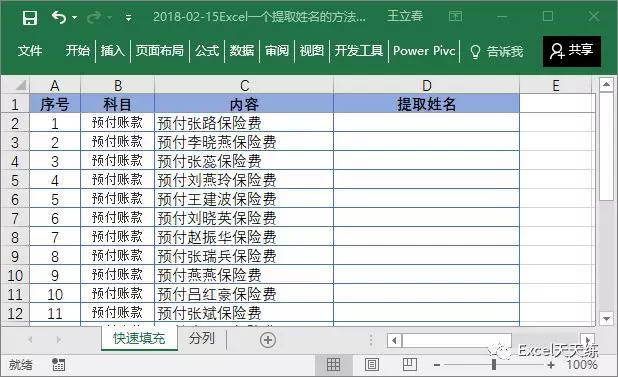Select row 1 header
618x377 pixels.
click(x=15, y=104)
